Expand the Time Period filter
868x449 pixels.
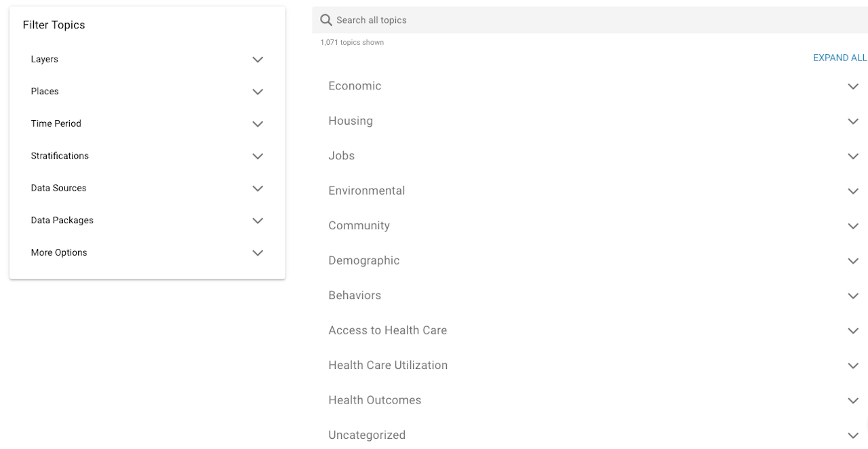pyautogui.click(x=258, y=124)
